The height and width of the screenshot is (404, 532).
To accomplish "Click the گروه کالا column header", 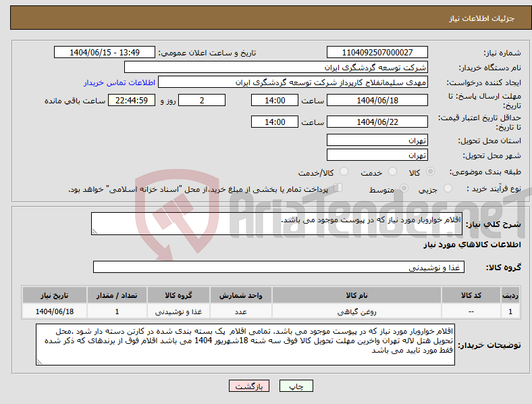I will point(178,295).
